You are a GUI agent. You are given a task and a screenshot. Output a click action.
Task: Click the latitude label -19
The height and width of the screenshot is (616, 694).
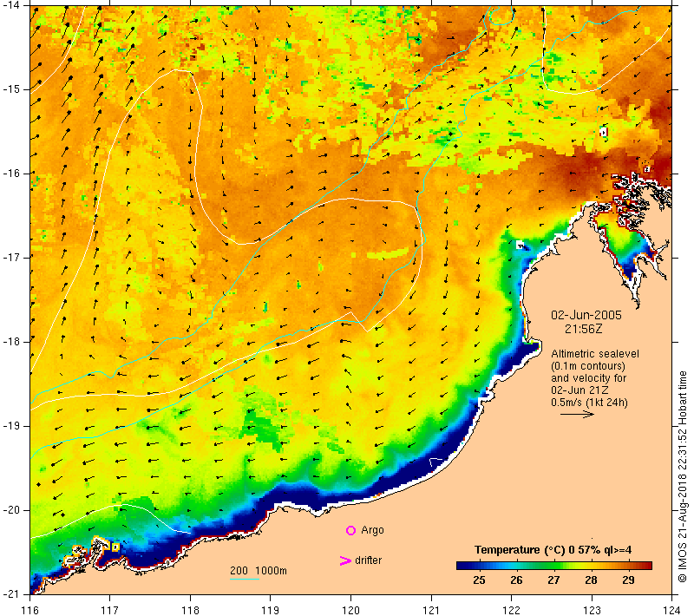tap(11, 426)
